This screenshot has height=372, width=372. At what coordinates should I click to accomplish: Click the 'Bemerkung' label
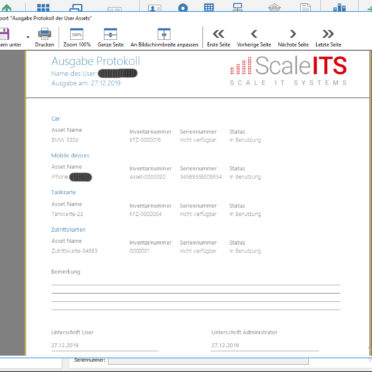(x=66, y=272)
